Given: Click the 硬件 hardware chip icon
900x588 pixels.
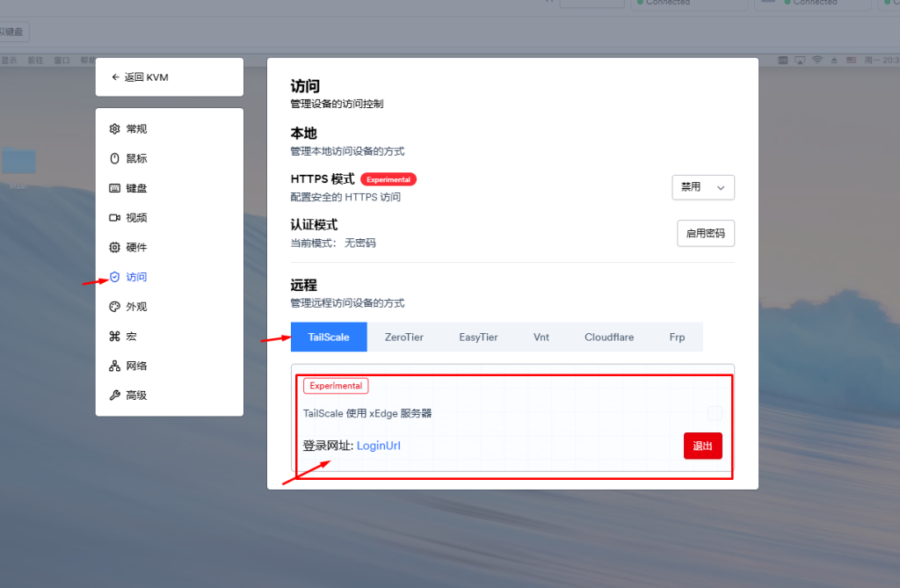Looking at the screenshot, I should click(x=114, y=248).
